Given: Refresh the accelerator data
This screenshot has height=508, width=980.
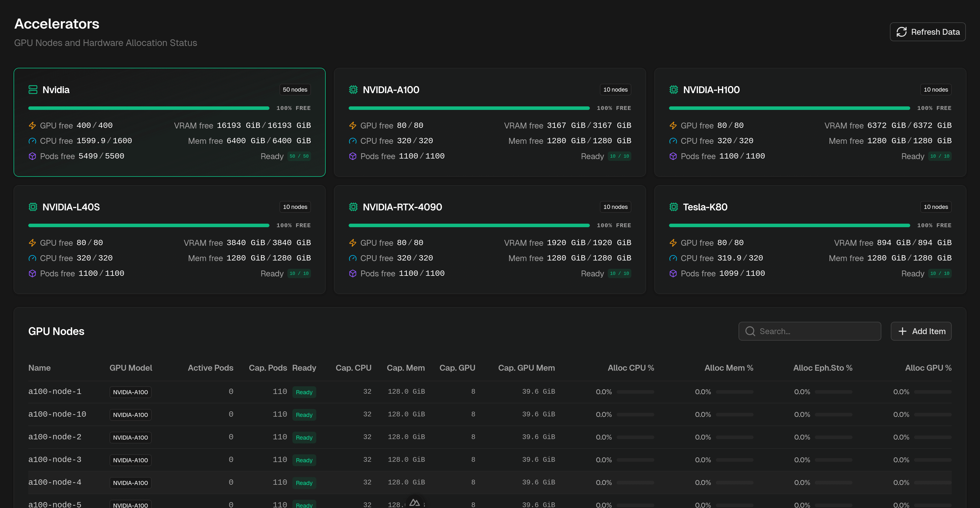Looking at the screenshot, I should coord(928,32).
